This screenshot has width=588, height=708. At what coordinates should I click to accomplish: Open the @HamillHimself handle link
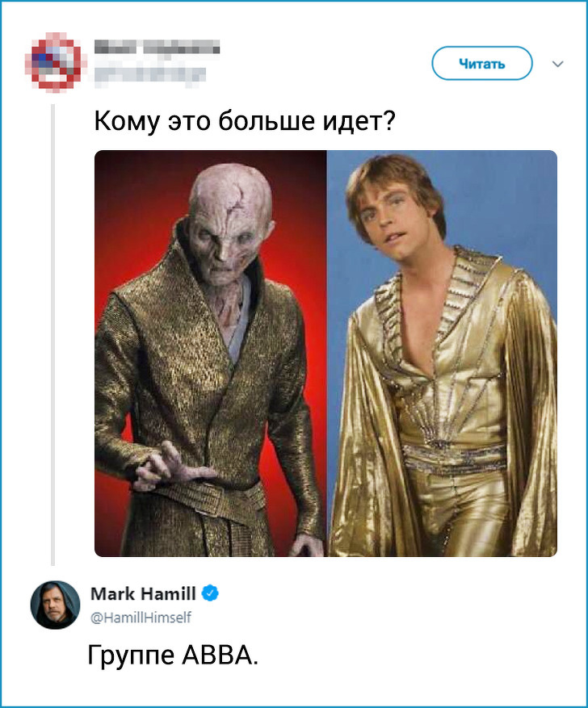141,618
